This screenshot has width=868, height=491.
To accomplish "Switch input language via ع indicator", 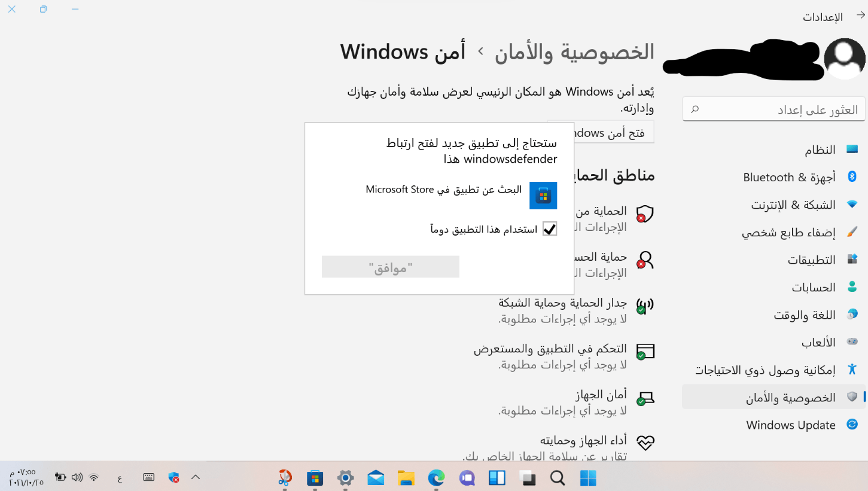I will (120, 478).
